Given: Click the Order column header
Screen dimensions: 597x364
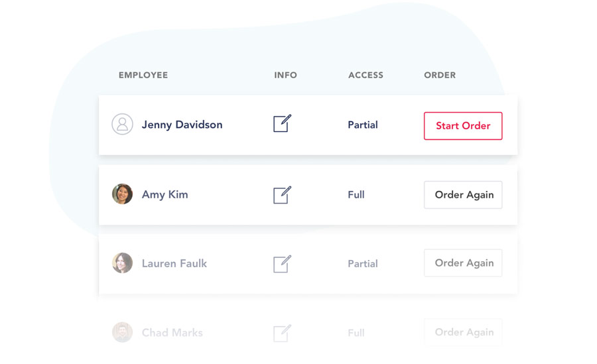Looking at the screenshot, I should coord(440,76).
